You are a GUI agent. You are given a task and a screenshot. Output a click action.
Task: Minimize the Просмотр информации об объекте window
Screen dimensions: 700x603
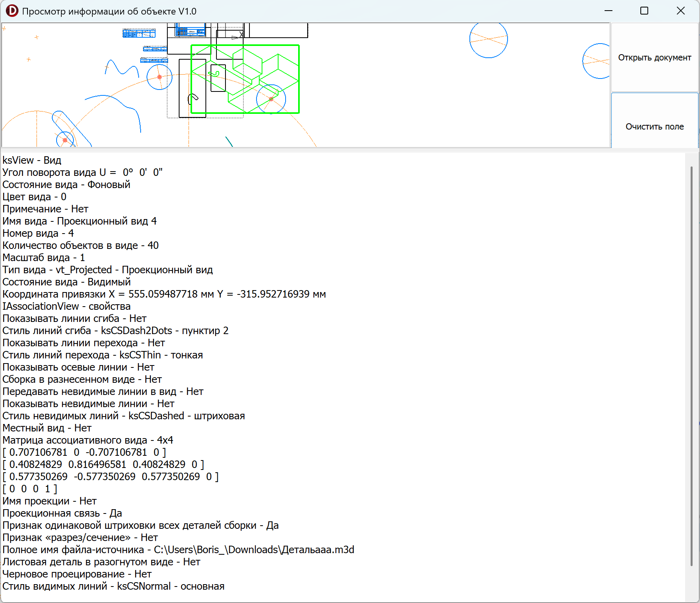pyautogui.click(x=608, y=11)
